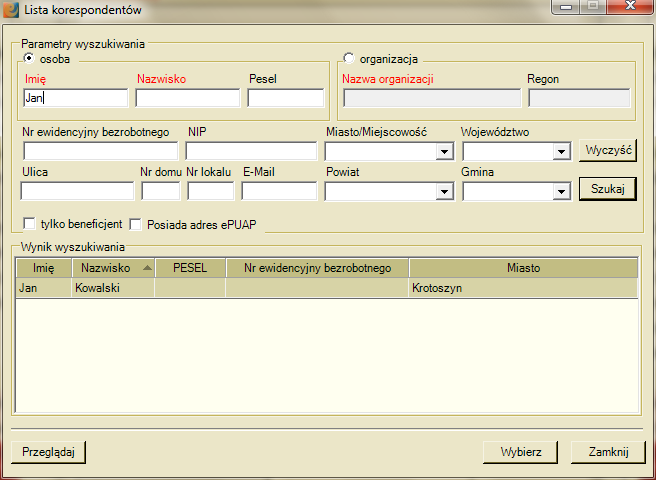
Task: Click the Nr ewidencyjny bezrobotnego input field
Action: pos(101,151)
